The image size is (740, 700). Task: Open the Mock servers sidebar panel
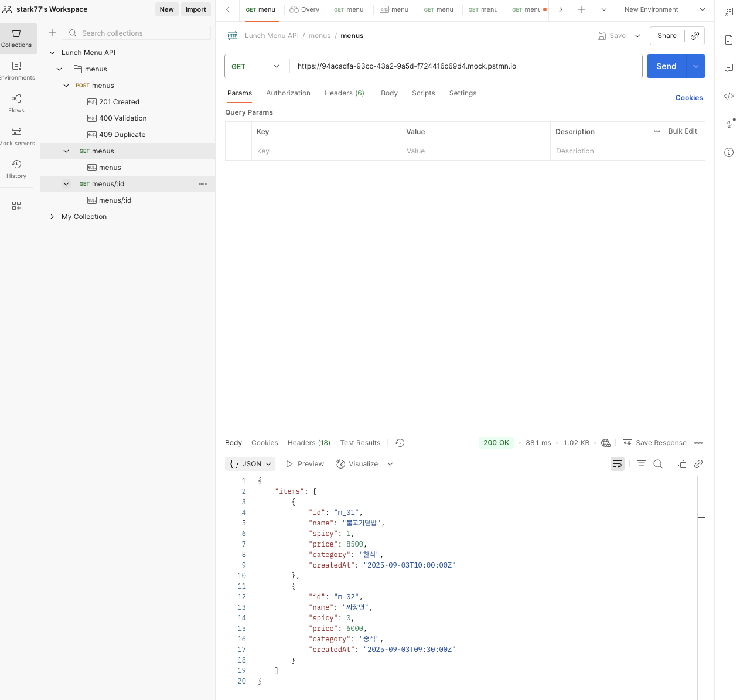[x=16, y=136]
